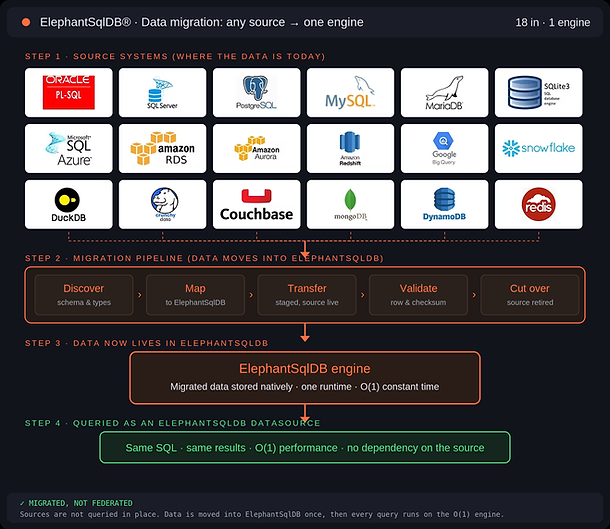Select the Cut over source retired stage
This screenshot has height=529, width=610.
[x=530, y=295]
